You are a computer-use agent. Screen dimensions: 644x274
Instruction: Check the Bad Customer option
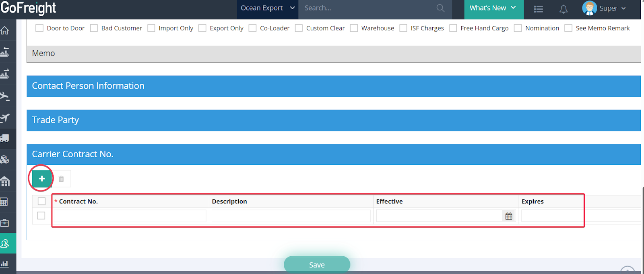94,28
